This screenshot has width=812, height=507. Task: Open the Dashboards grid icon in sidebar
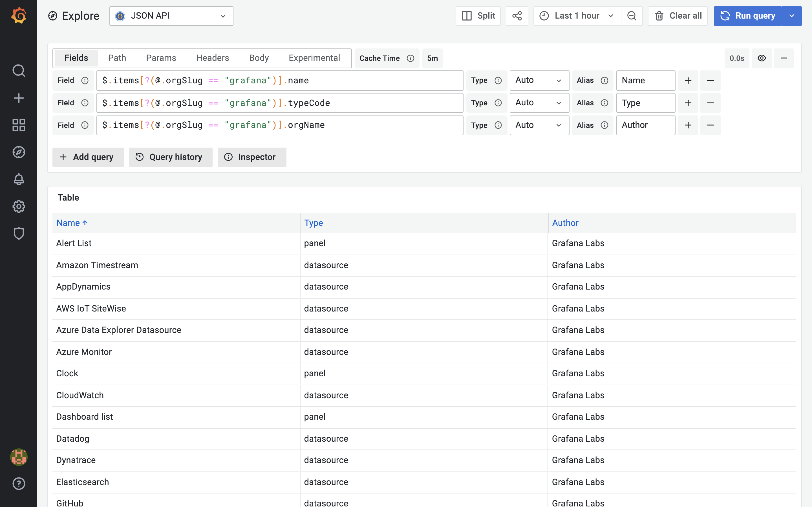18,125
